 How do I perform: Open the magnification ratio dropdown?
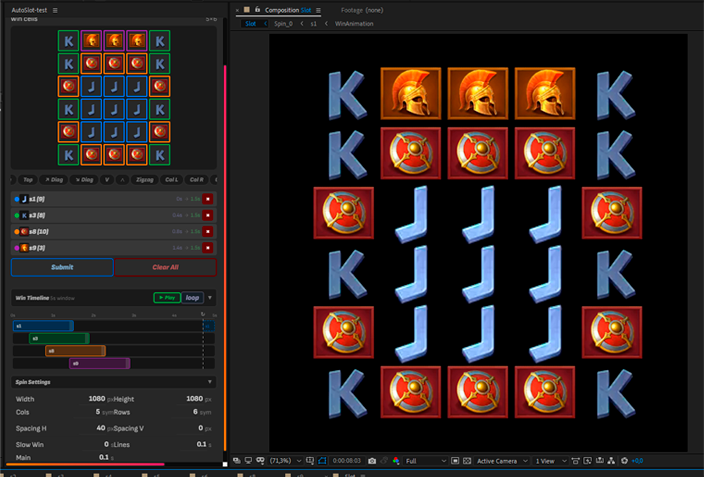pyautogui.click(x=285, y=461)
